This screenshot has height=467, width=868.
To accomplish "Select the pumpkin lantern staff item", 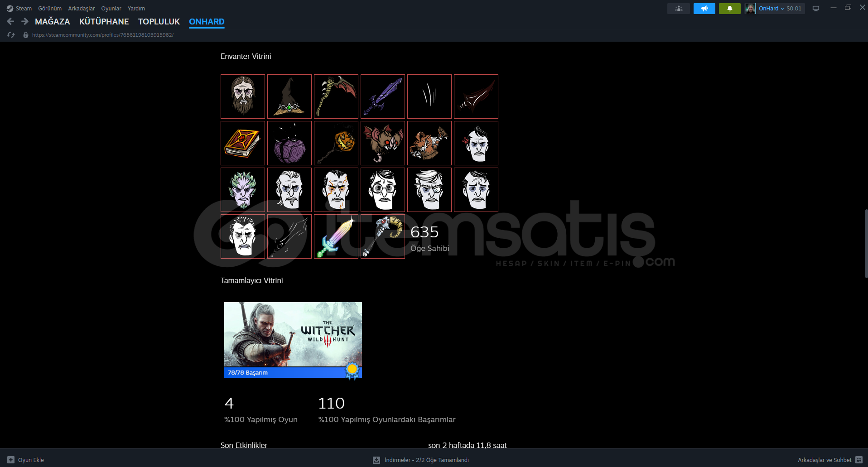I will (x=336, y=143).
